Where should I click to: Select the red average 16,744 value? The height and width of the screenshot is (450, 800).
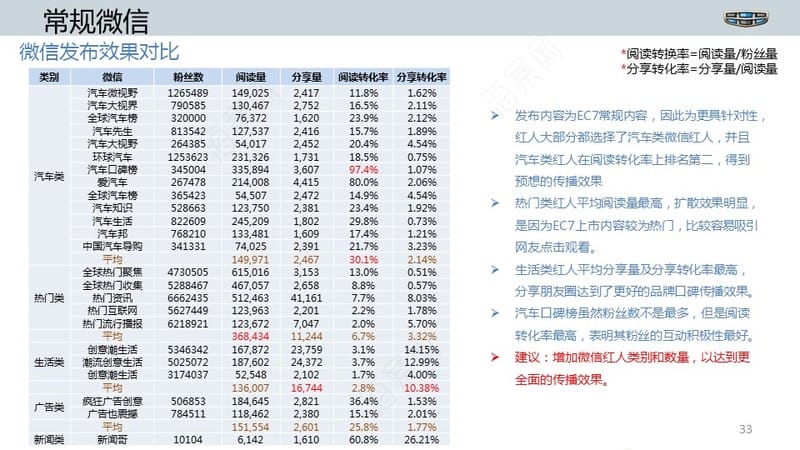pos(307,388)
